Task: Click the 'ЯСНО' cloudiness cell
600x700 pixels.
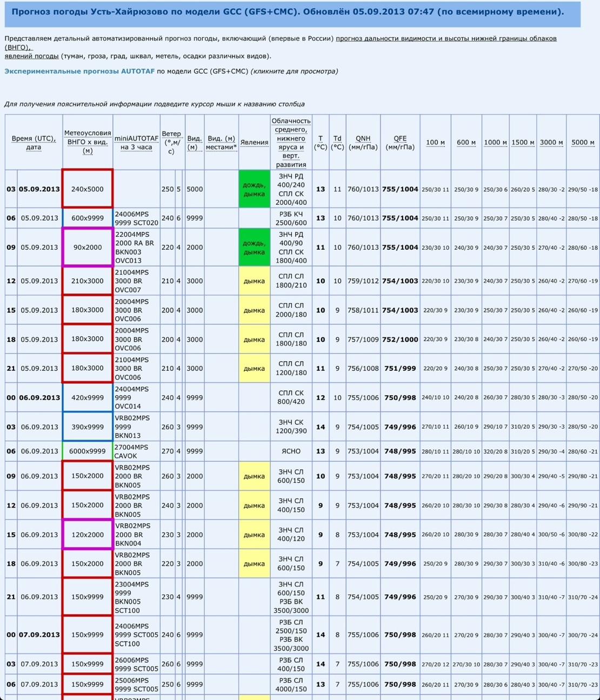Action: (x=291, y=451)
